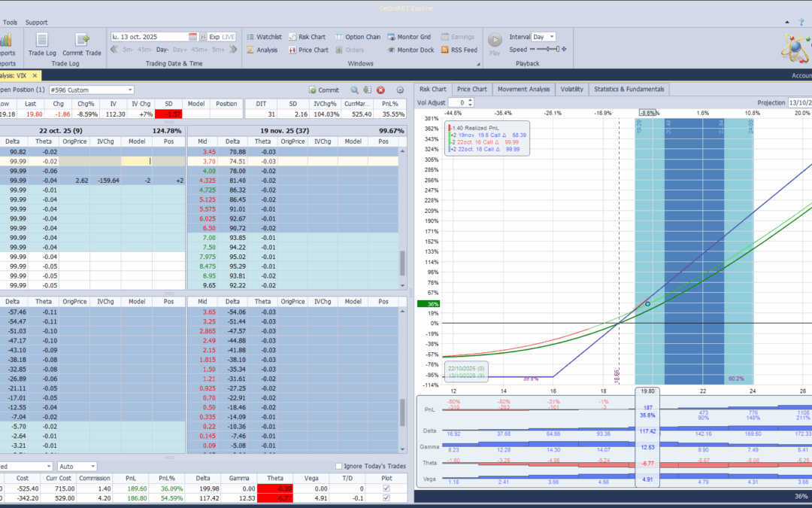Open position settings gear icon
Image resolution: width=812 pixels, height=508 pixels.
coord(400,90)
